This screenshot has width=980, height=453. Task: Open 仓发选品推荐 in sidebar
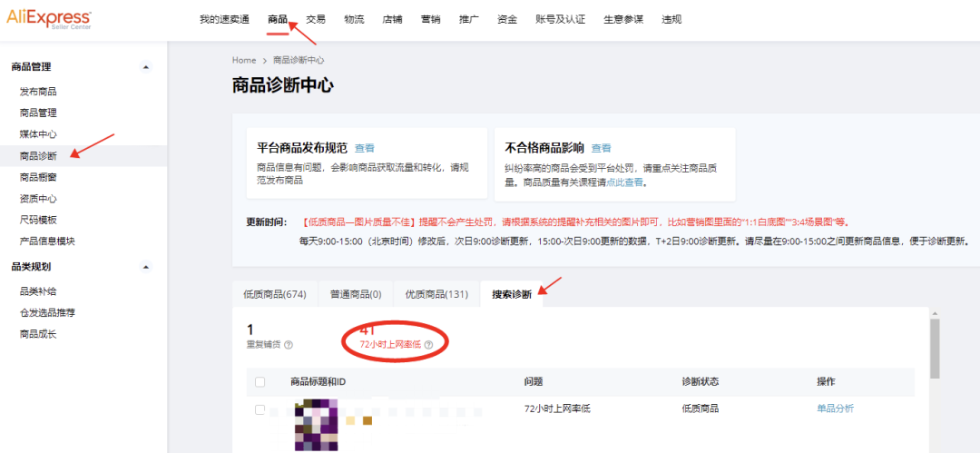point(47,313)
